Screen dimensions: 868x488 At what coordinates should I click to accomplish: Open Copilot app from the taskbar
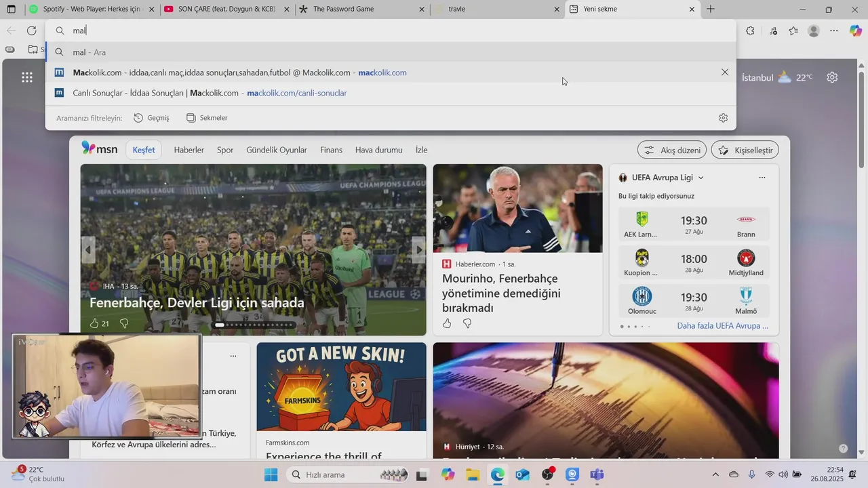click(448, 474)
